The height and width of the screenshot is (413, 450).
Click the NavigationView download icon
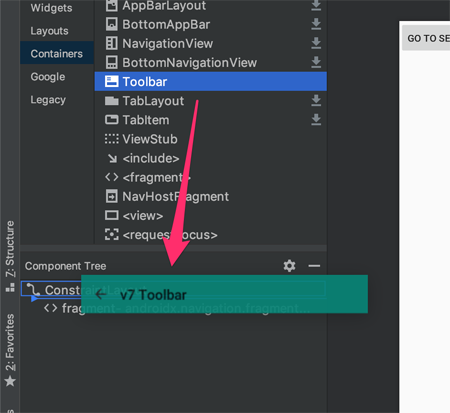(x=316, y=43)
